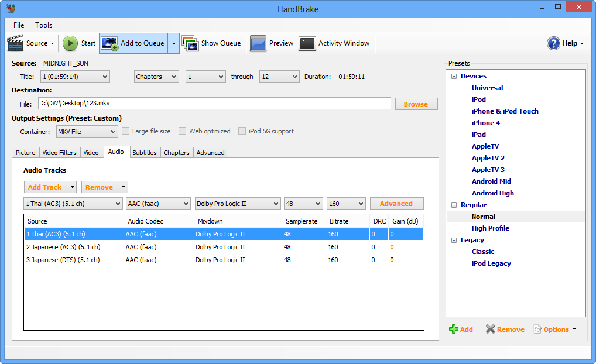596x364 pixels.
Task: Click the green plus Add preset icon
Action: coord(454,329)
